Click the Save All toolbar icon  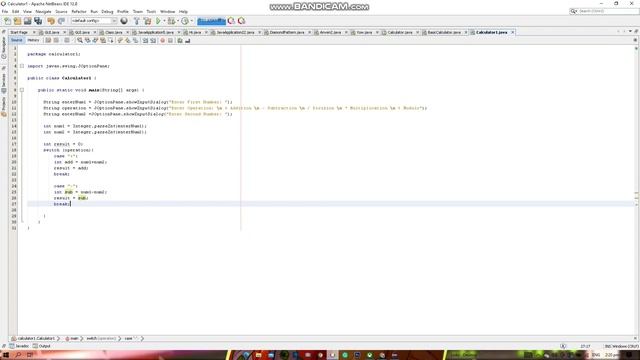[38, 21]
